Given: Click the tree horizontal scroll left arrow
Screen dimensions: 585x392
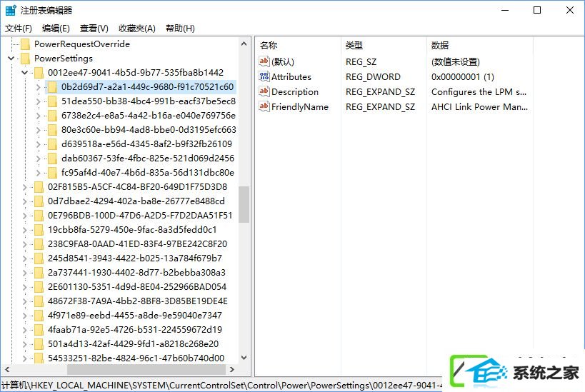Looking at the screenshot, I should coord(6,370).
